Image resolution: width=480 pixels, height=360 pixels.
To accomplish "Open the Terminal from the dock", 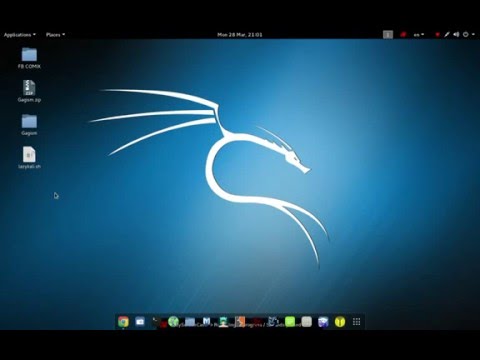I will pos(157,322).
